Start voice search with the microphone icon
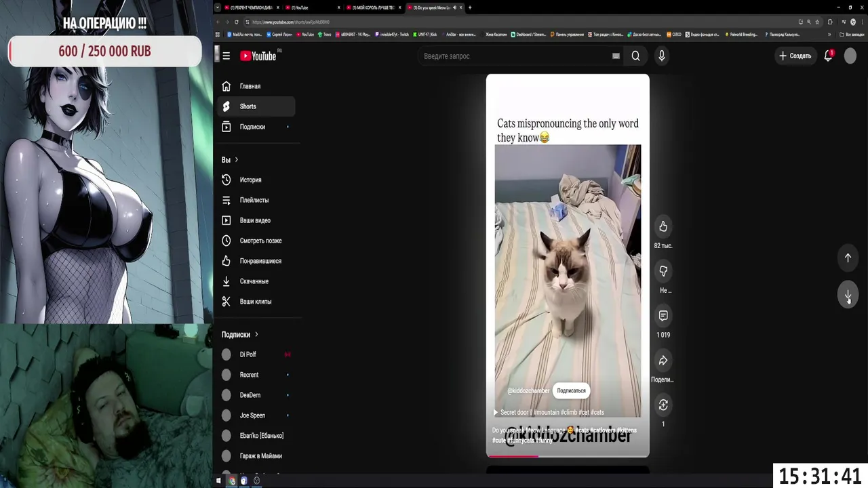The width and height of the screenshot is (868, 488). [662, 56]
